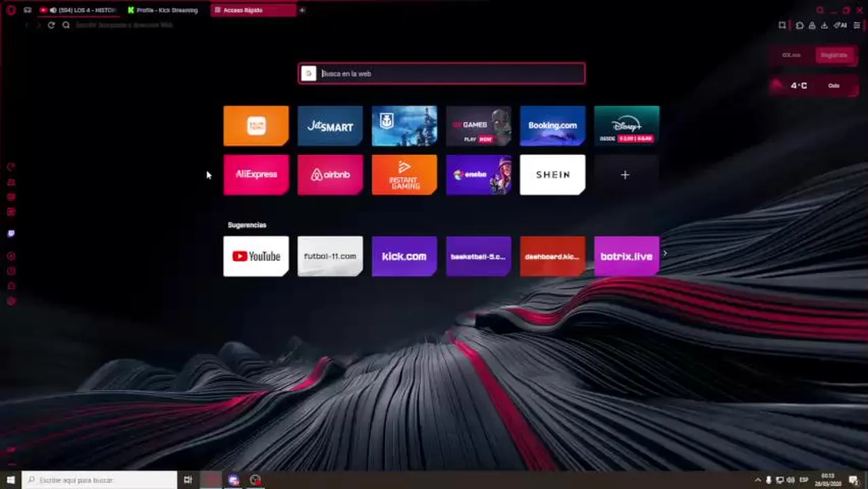Viewport: 868px width, 489px height.
Task: Open the Opera GX main menu logo
Action: point(10,10)
